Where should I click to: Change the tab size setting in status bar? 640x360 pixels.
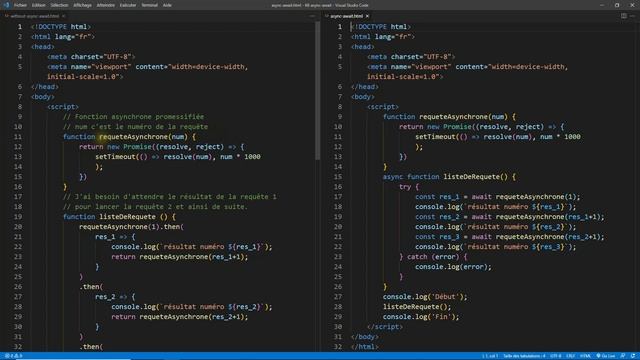point(524,356)
